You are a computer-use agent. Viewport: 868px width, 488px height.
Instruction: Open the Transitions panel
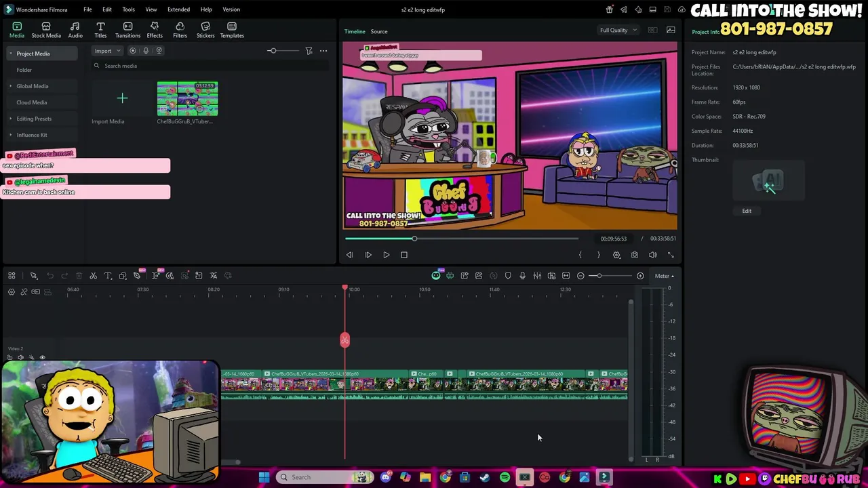tap(127, 30)
